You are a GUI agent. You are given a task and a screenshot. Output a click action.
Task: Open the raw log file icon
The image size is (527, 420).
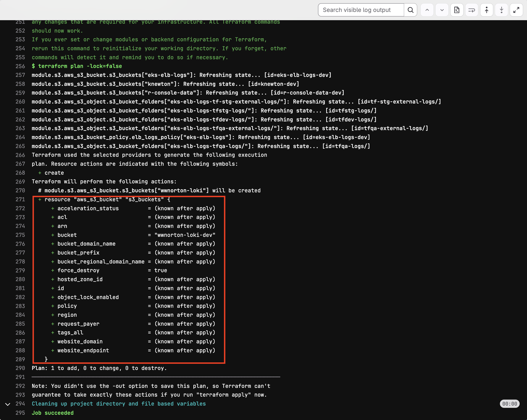pyautogui.click(x=457, y=10)
